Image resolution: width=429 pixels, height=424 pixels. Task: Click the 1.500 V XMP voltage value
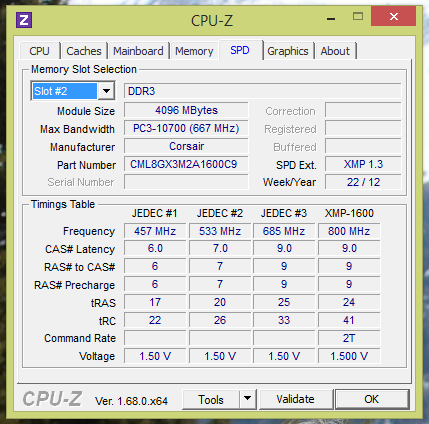(349, 356)
